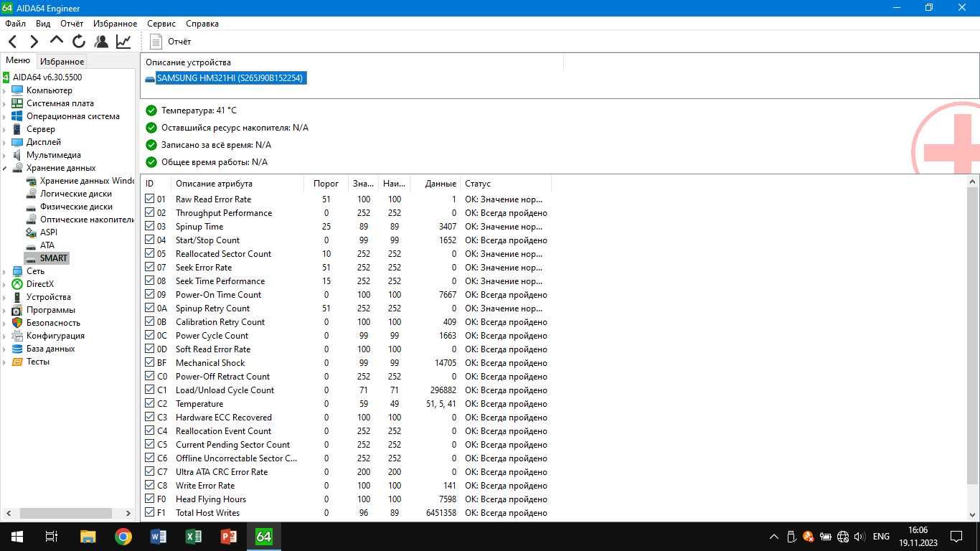Open Логические диски tree item
The width and height of the screenshot is (980, 551).
(76, 194)
